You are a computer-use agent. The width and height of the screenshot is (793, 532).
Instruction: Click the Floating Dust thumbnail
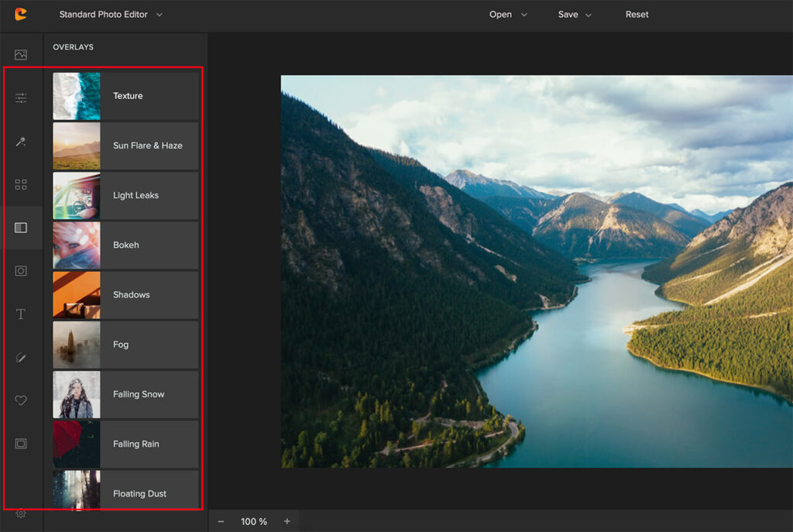click(x=77, y=489)
